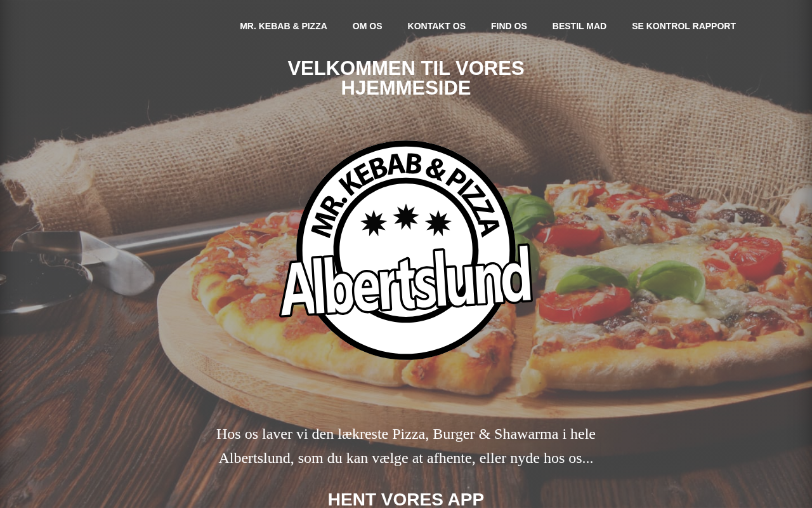Open the MR. KEBAB & PIZZA menu item
812x508 pixels.
pyautogui.click(x=284, y=26)
